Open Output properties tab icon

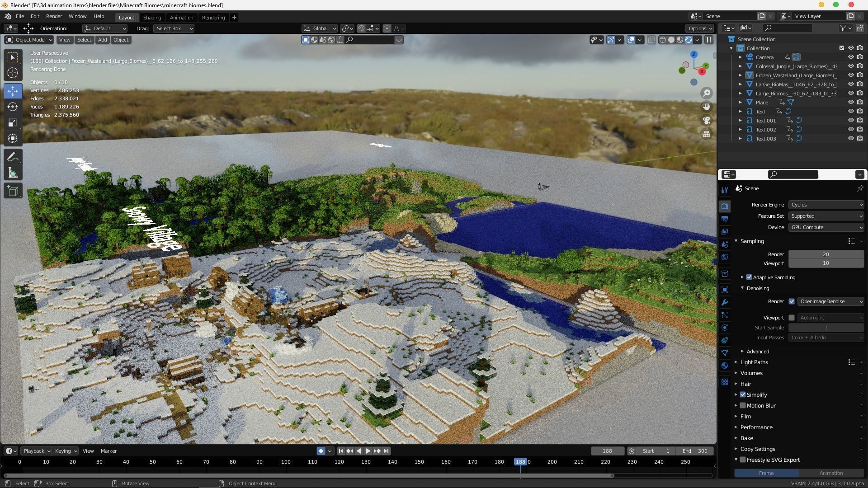tap(725, 219)
